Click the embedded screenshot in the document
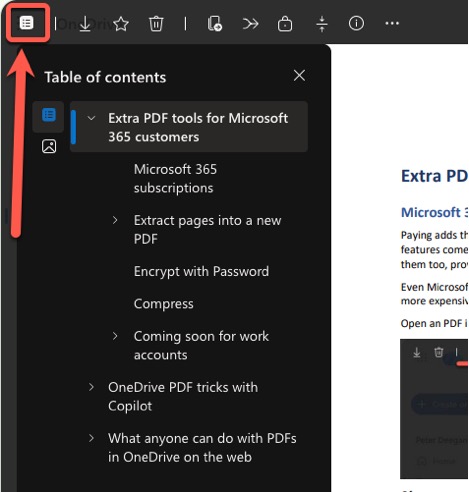 [434, 409]
